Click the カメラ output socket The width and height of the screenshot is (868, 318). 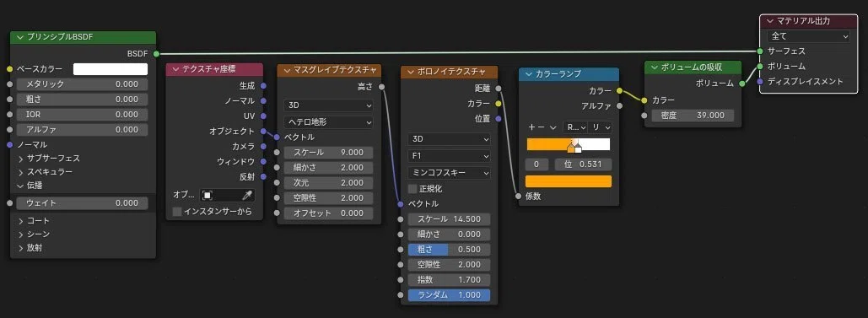point(263,146)
